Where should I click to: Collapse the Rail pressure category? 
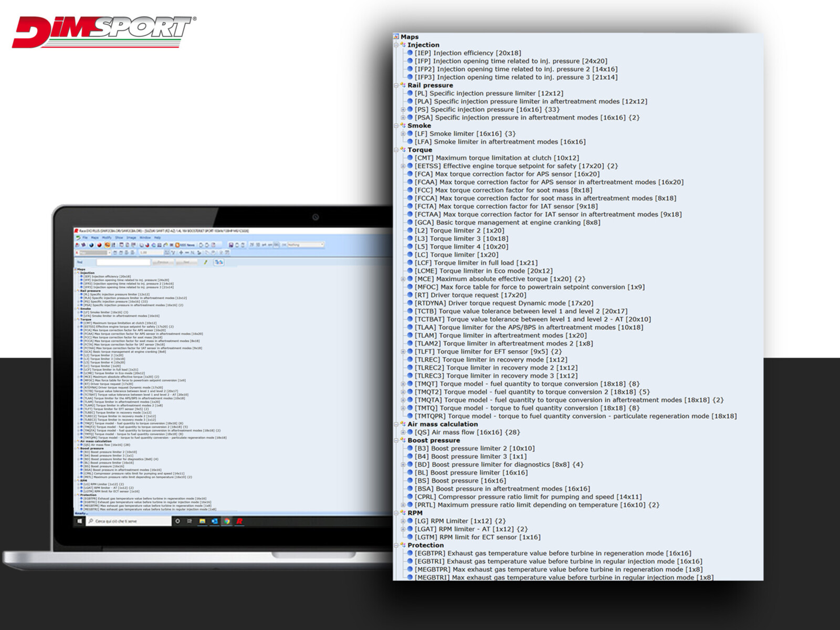(x=396, y=86)
